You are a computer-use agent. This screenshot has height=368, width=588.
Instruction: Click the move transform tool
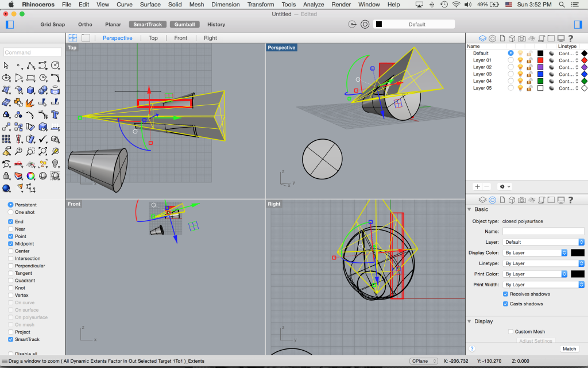(6, 127)
